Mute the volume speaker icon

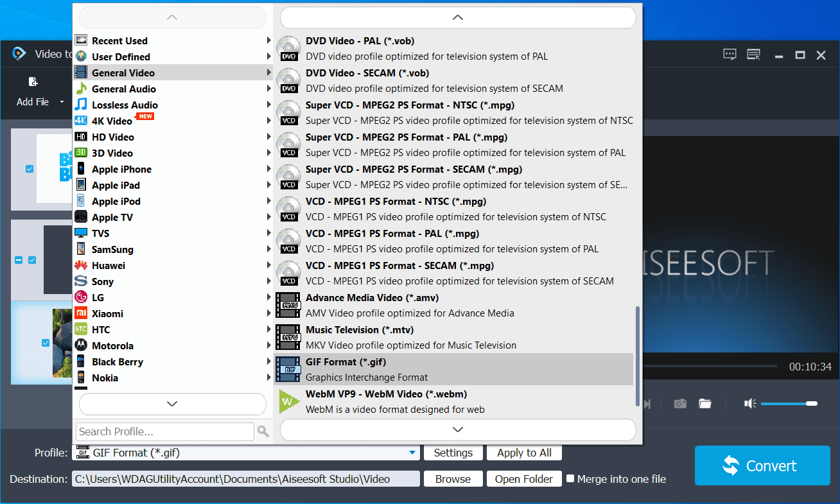[x=750, y=403]
